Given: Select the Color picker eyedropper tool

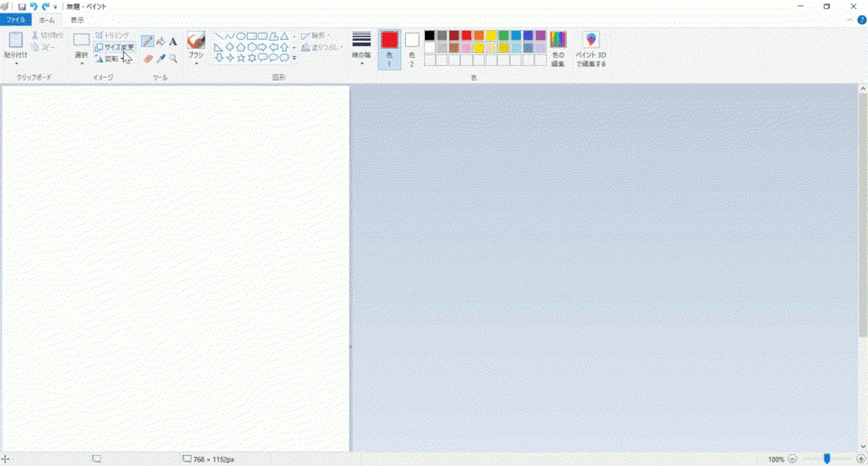Looking at the screenshot, I should pyautogui.click(x=161, y=59).
